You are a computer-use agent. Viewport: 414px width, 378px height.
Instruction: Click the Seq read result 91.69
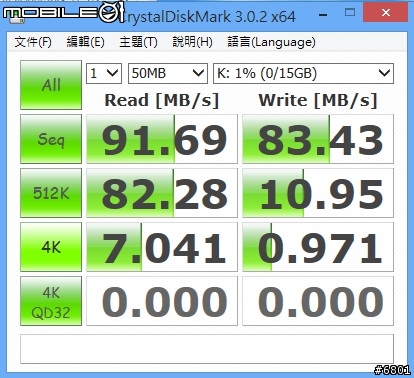[x=162, y=139]
